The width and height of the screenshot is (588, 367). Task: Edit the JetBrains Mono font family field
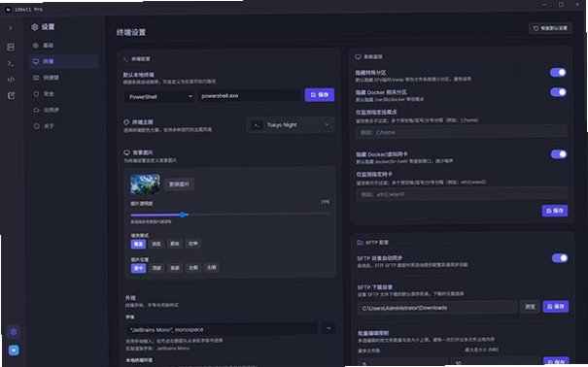(x=222, y=329)
